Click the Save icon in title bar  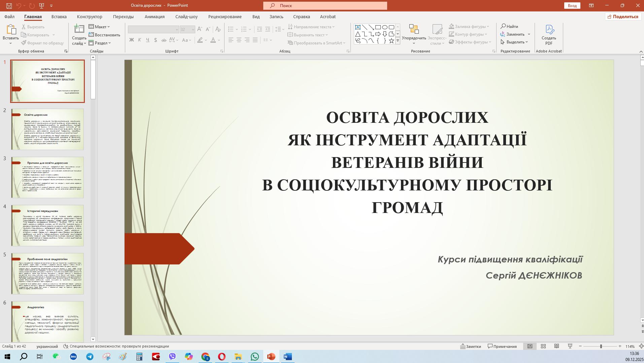[9, 5]
